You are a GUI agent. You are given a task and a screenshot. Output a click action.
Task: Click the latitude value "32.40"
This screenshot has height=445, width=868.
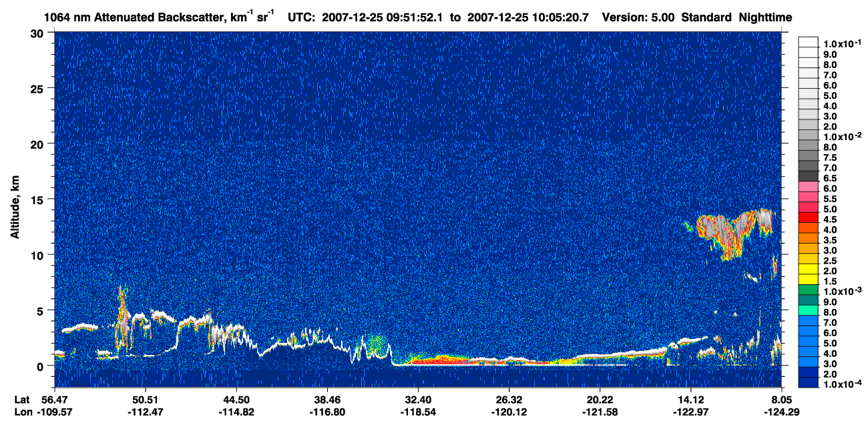point(418,400)
